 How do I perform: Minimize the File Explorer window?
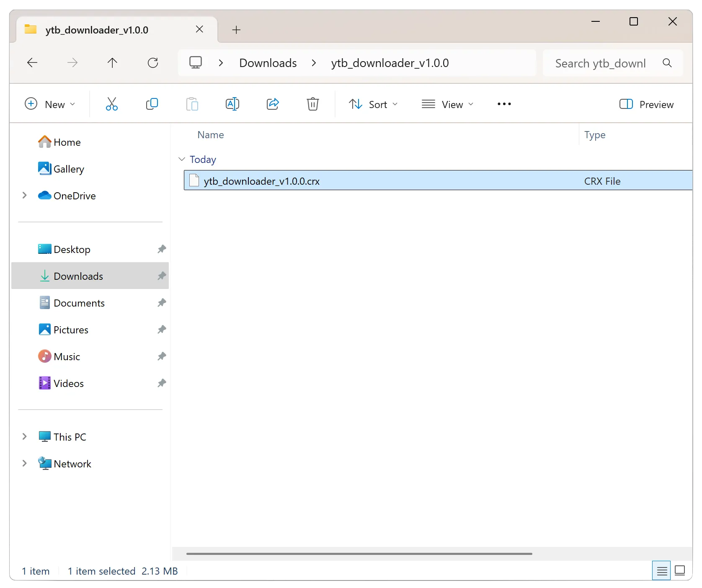click(x=595, y=21)
